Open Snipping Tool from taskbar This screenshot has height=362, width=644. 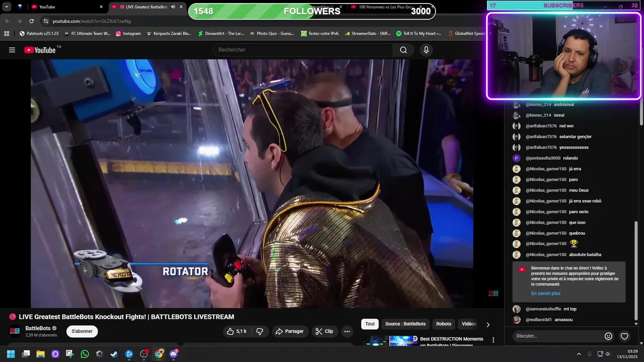pos(69,354)
